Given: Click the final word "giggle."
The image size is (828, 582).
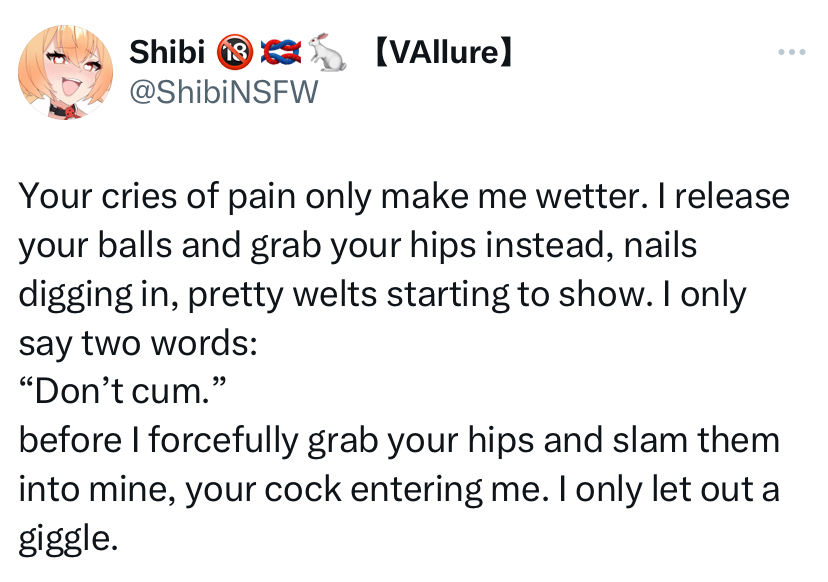Looking at the screenshot, I should point(69,540).
